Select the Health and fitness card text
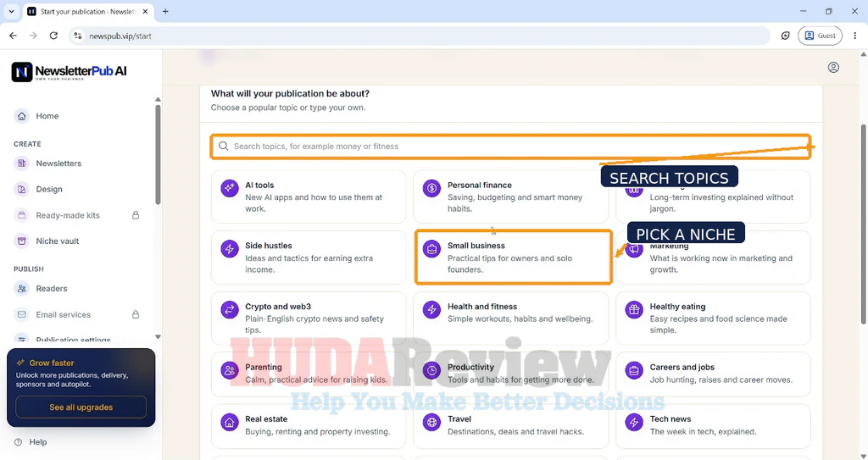Image resolution: width=868 pixels, height=460 pixels. pyautogui.click(x=520, y=313)
